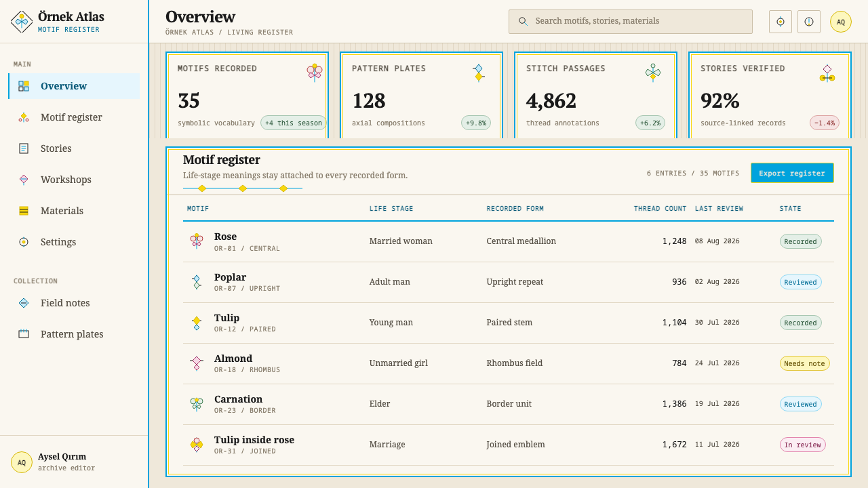Open the Aysel Qırım profile at sidebar bottom
This screenshot has height=488, width=868.
(74, 462)
